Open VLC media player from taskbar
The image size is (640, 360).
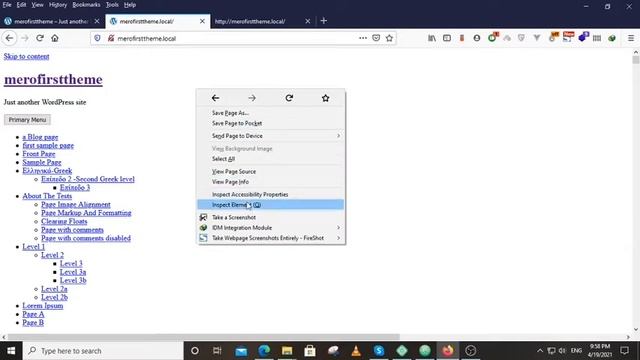[356, 351]
